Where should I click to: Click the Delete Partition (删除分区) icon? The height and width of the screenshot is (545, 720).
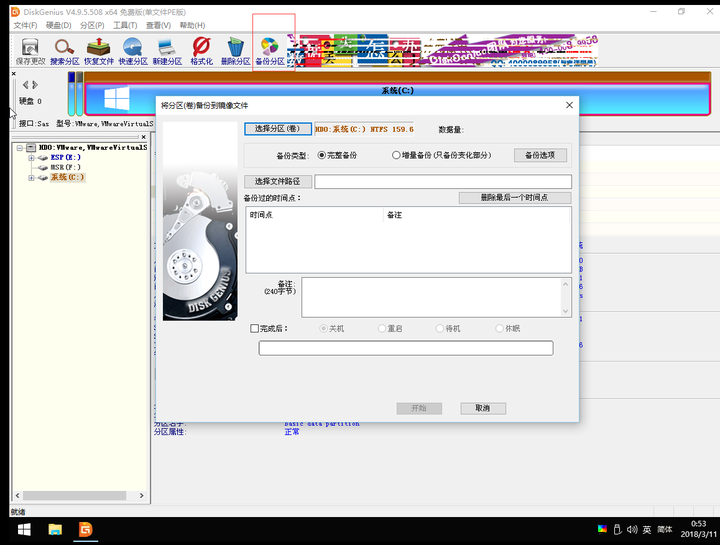[235, 51]
